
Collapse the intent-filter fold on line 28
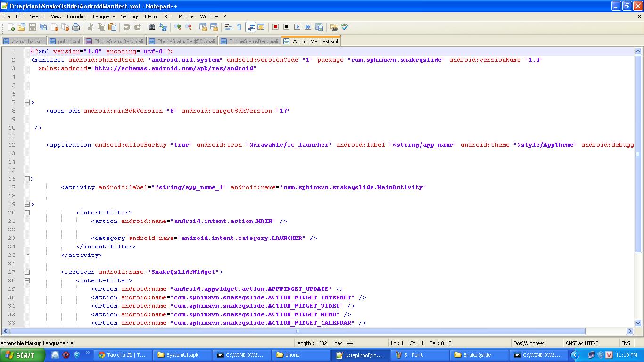tap(27, 280)
